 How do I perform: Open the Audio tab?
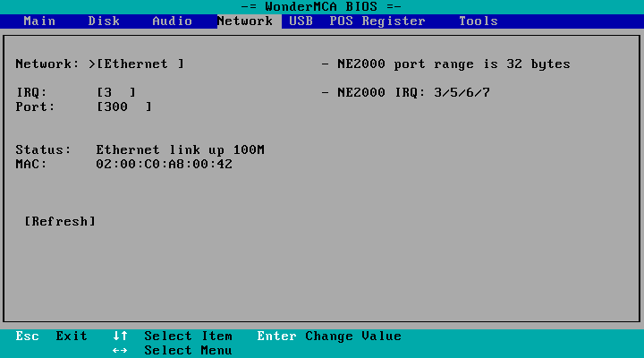(172, 21)
